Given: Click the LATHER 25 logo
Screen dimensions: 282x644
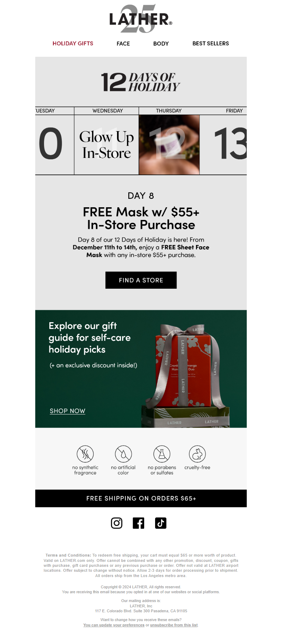Looking at the screenshot, I should [x=141, y=19].
